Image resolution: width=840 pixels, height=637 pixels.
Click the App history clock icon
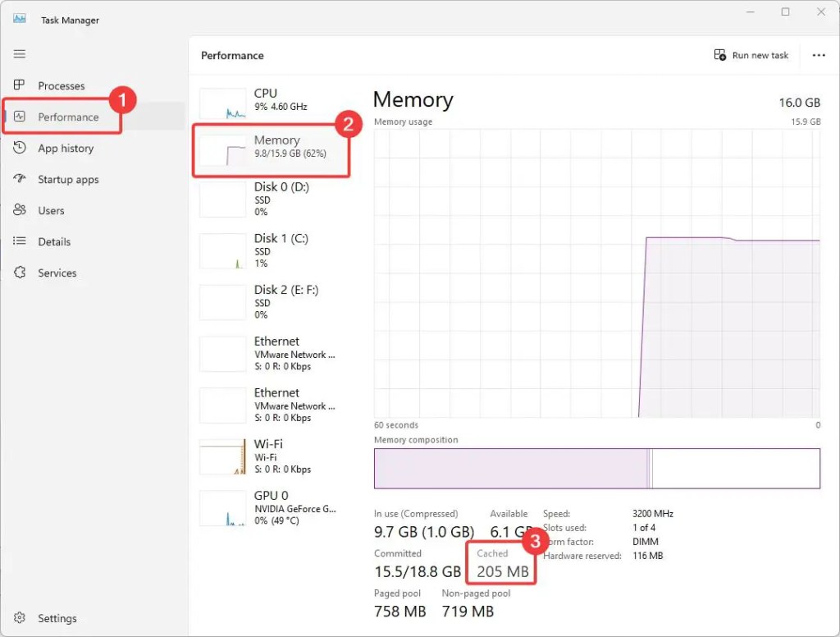pyautogui.click(x=20, y=148)
